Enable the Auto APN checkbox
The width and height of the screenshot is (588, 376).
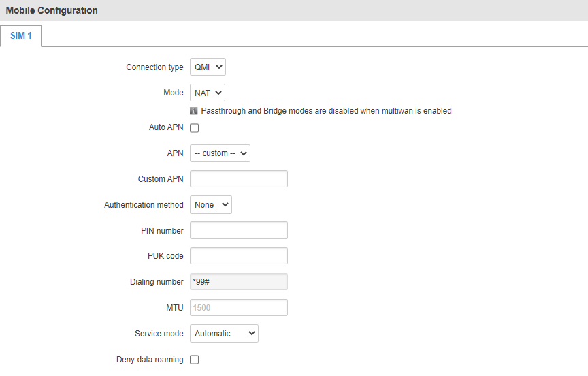click(194, 128)
